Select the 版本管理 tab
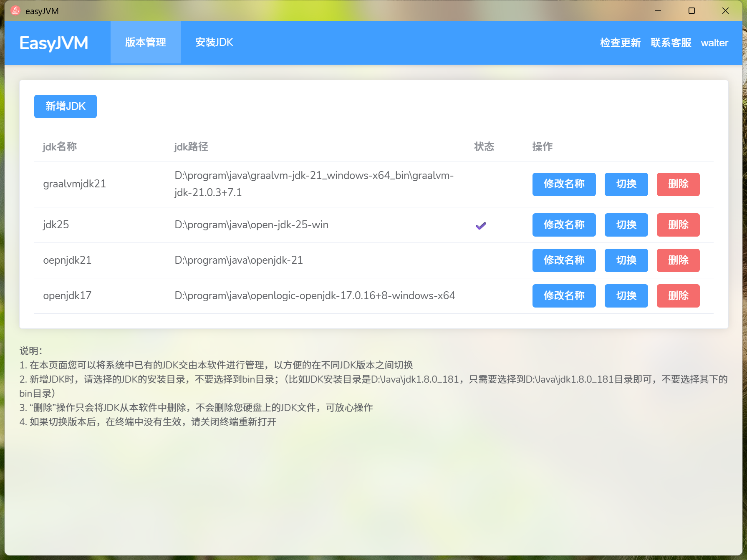747x560 pixels. point(145,42)
